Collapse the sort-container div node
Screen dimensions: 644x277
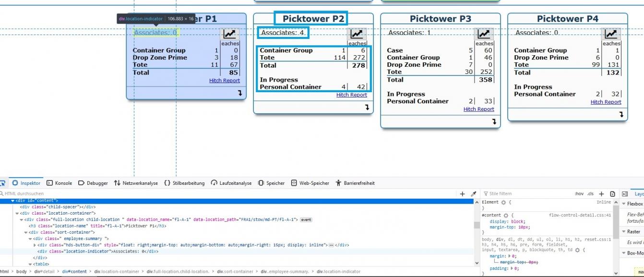point(26,232)
